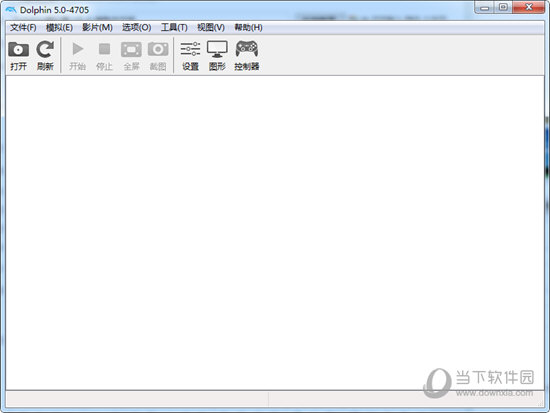Open the 模拟(E) menu
Image resolution: width=550 pixels, height=413 pixels.
[59, 27]
